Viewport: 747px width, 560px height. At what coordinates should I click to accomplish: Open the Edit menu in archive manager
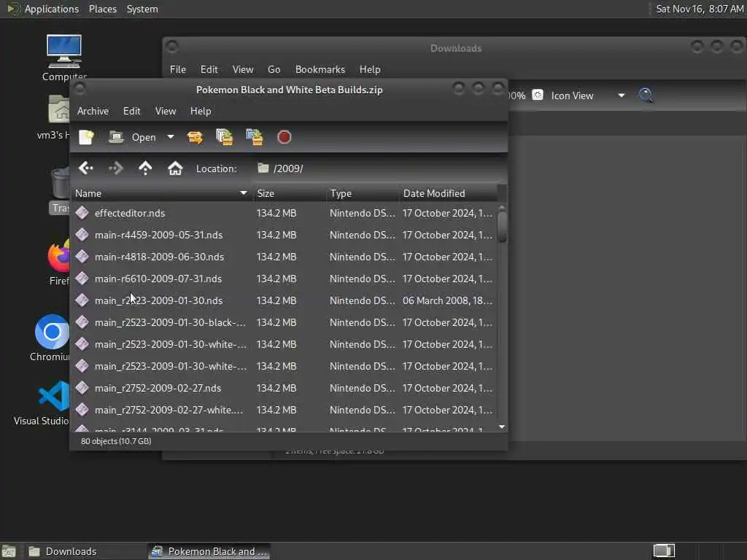tap(131, 111)
